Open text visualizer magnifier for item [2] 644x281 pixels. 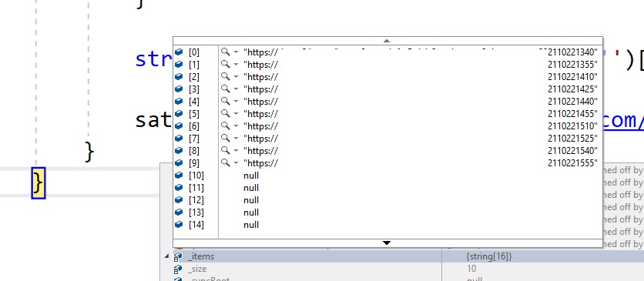225,76
